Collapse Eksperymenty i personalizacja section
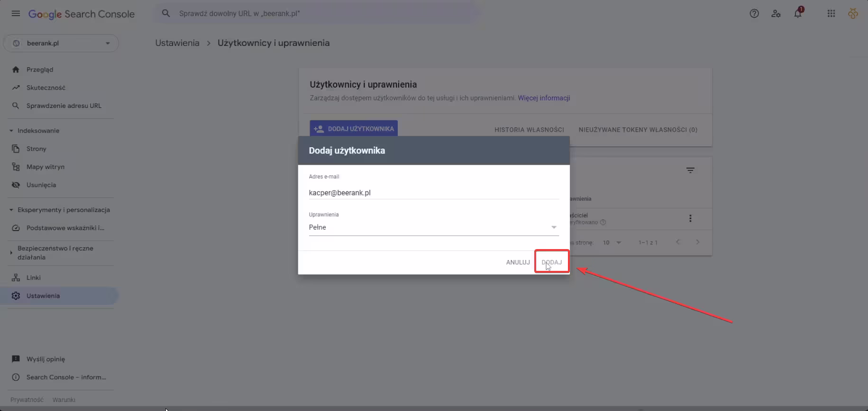This screenshot has height=411, width=868. 11,210
